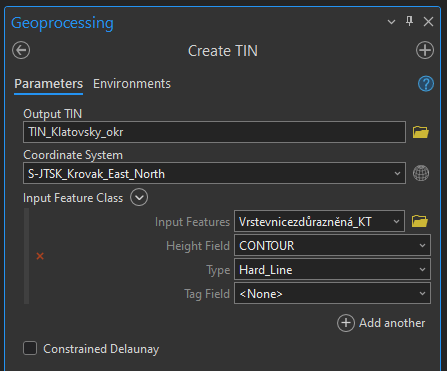Open the Coordinate System dropdown

pos(214,173)
